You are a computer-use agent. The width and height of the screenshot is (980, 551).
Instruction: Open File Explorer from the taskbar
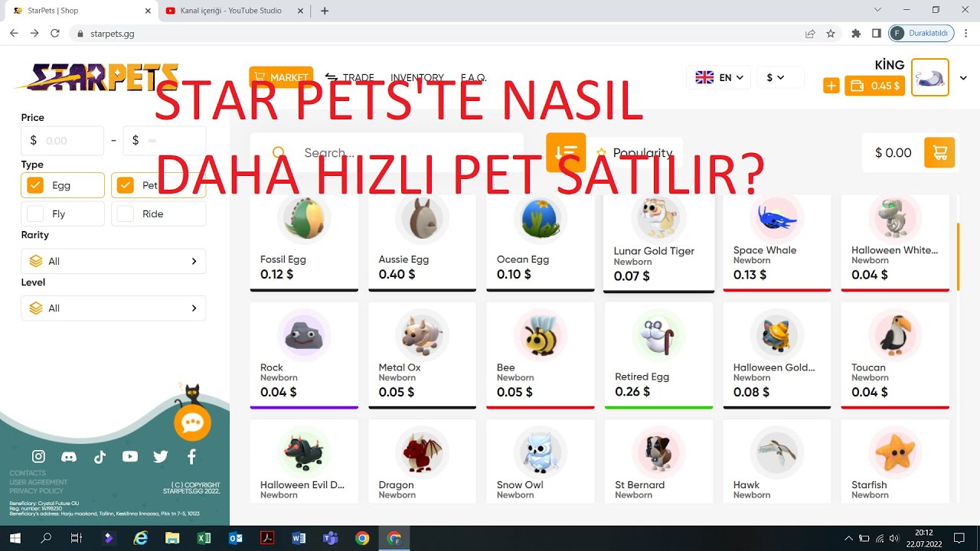171,538
